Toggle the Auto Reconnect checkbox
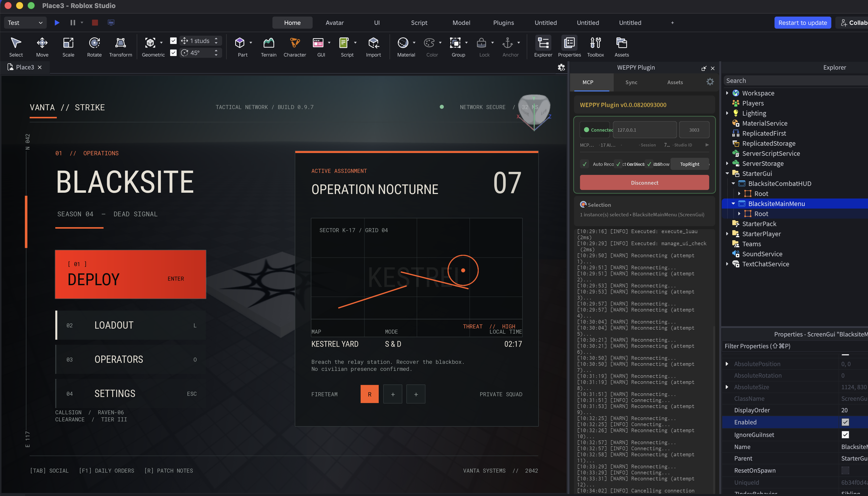 tap(585, 164)
